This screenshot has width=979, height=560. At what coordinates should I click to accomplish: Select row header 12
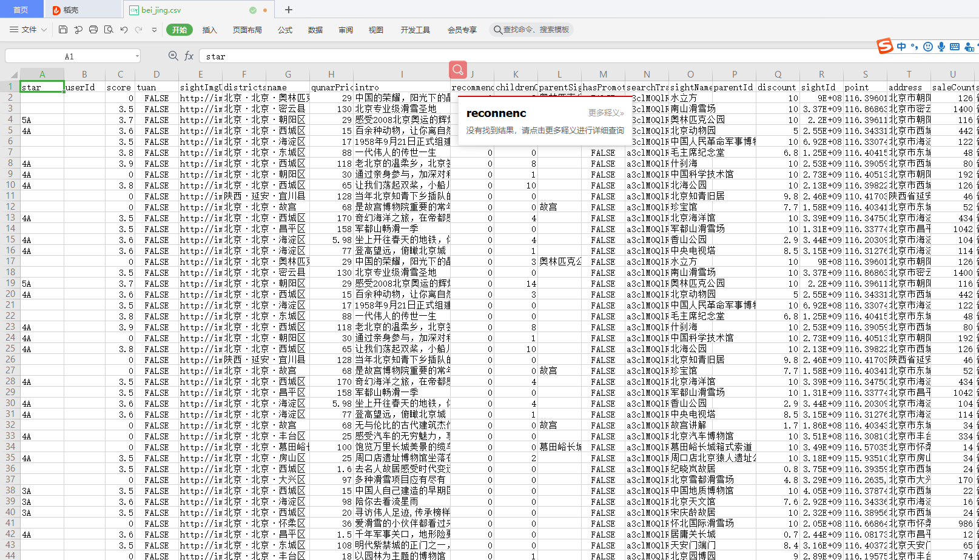[x=10, y=207]
